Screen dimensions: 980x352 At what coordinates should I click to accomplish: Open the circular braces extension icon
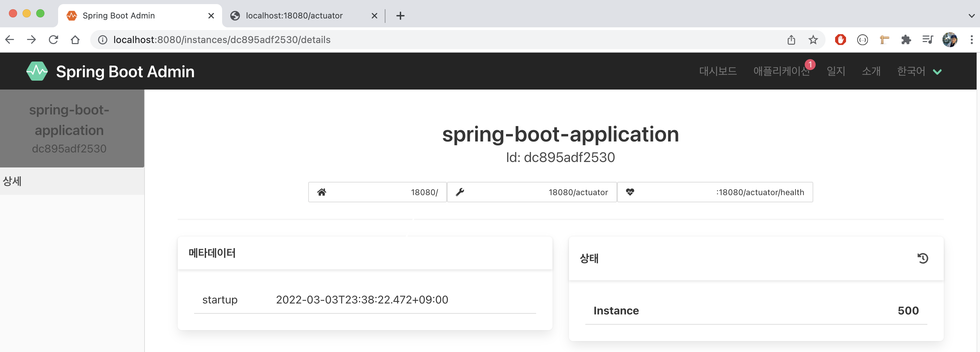(x=862, y=40)
